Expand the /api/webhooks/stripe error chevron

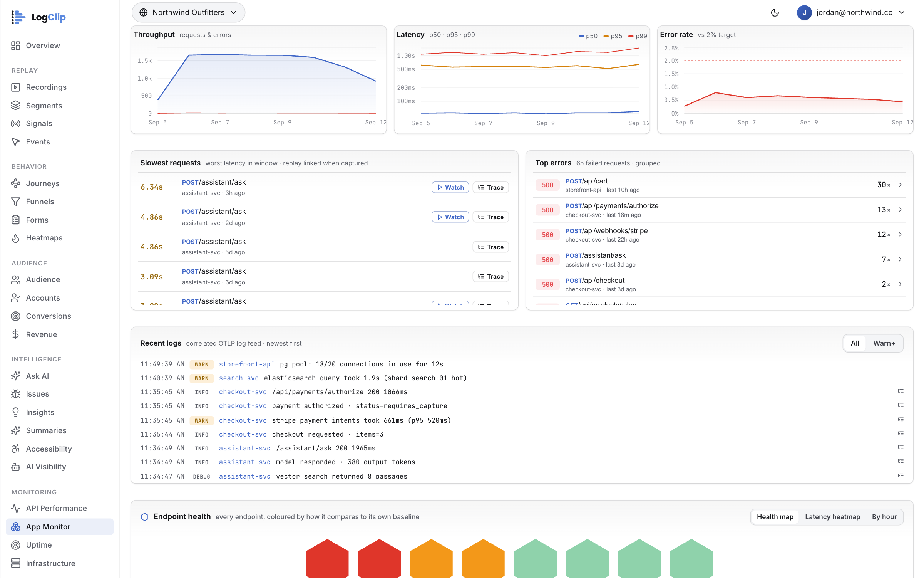pyautogui.click(x=900, y=234)
